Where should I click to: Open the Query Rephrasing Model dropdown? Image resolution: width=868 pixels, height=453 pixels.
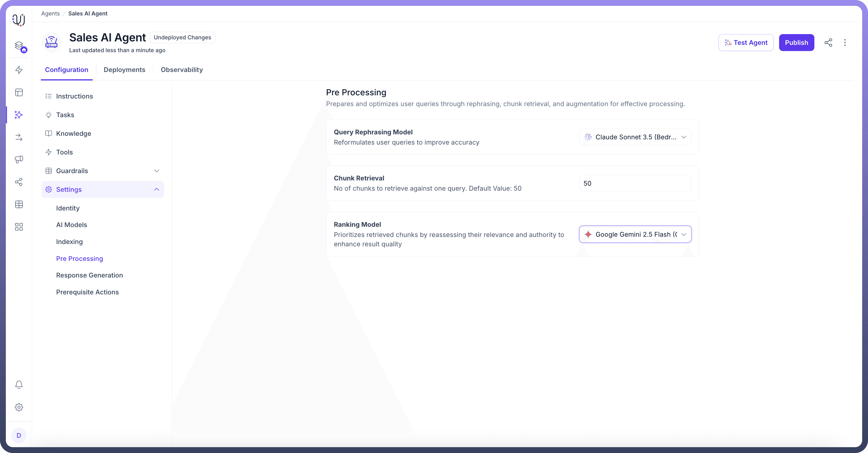click(635, 137)
